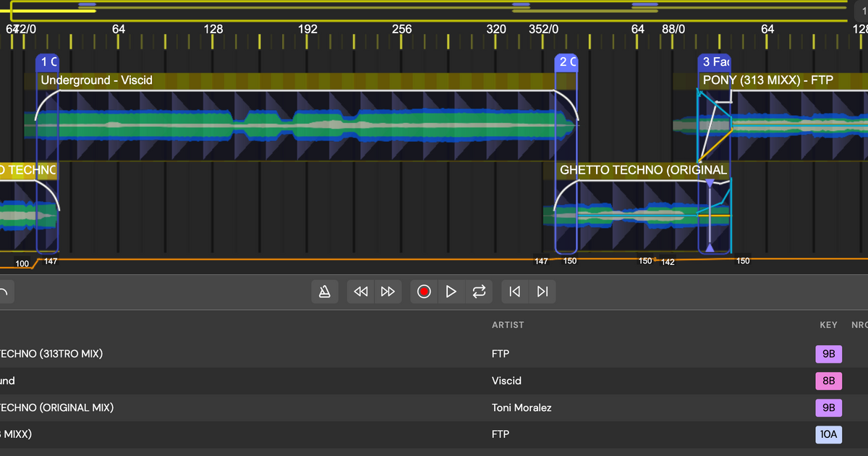Viewport: 868px width, 456px height.
Task: Toggle loop playback mode
Action: (x=478, y=291)
